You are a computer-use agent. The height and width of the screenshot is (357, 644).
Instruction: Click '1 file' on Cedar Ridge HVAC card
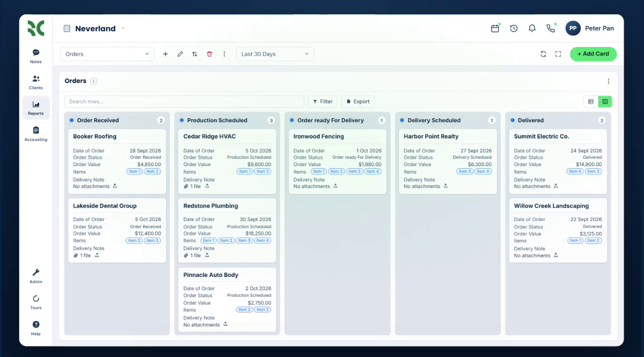pos(192,186)
